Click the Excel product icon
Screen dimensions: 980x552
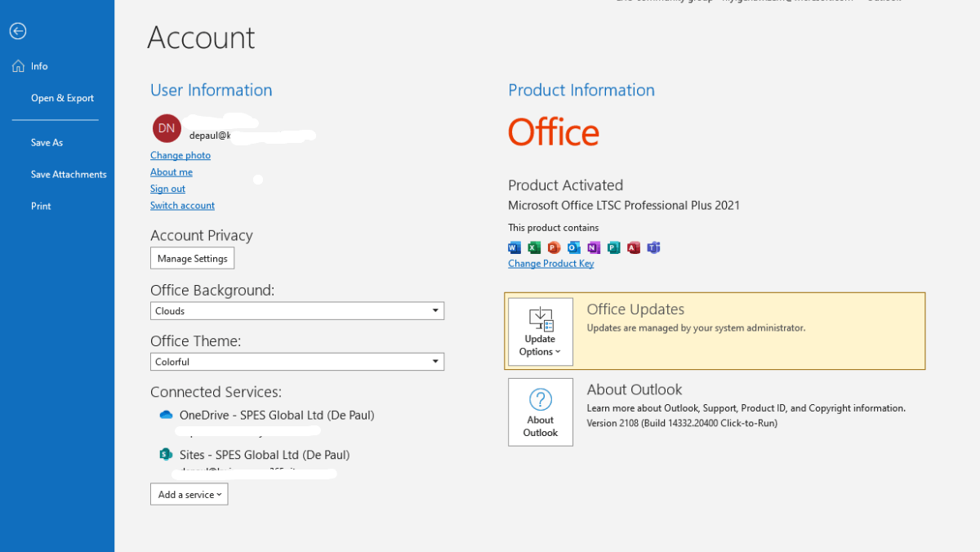click(x=533, y=247)
